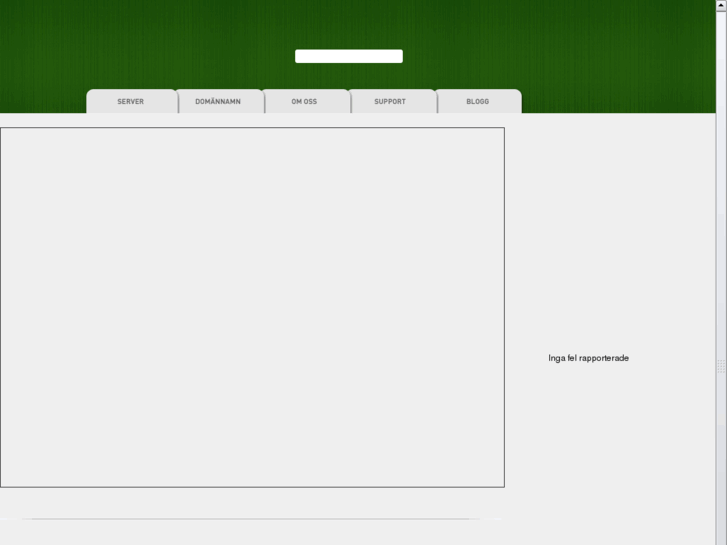
Task: Click the white field in the header
Action: (x=349, y=56)
